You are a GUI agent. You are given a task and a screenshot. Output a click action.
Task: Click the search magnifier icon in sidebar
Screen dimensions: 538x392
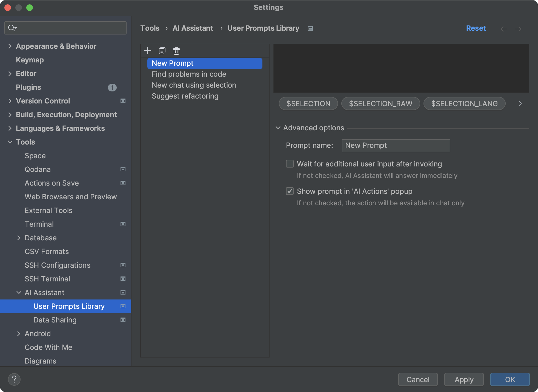tap(12, 28)
